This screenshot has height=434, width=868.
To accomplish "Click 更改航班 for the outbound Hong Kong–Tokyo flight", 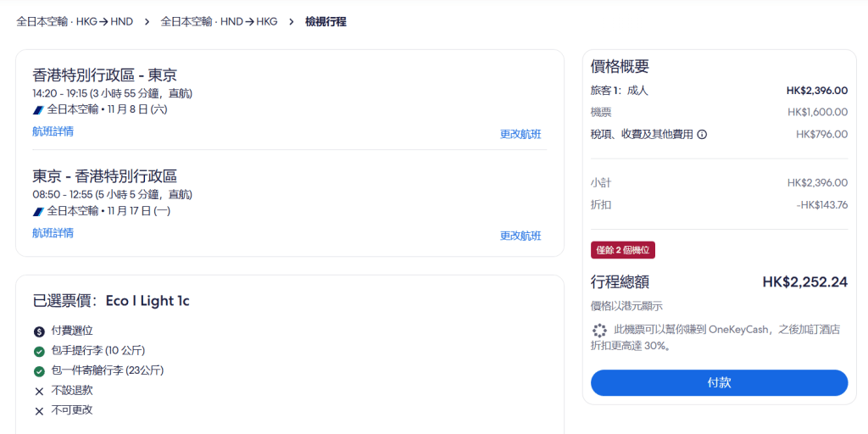I will pyautogui.click(x=520, y=134).
